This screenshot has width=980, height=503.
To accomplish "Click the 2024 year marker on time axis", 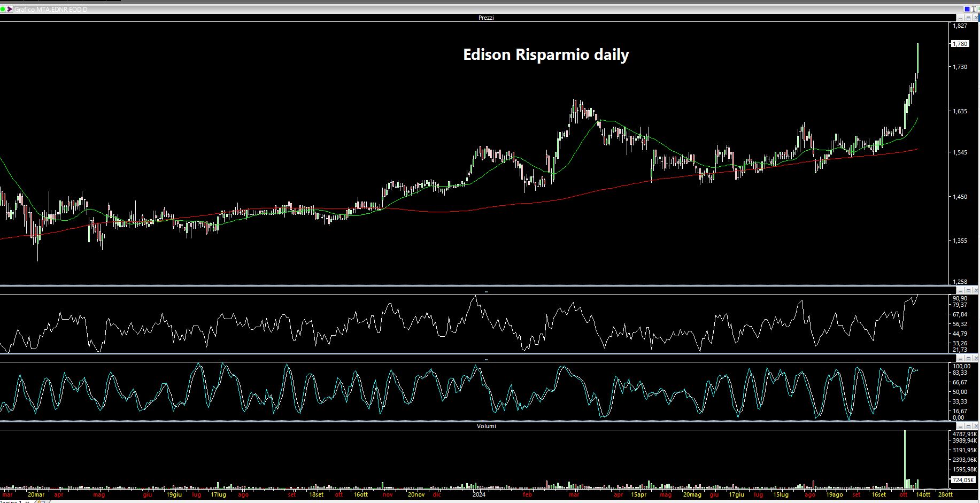I will (479, 494).
